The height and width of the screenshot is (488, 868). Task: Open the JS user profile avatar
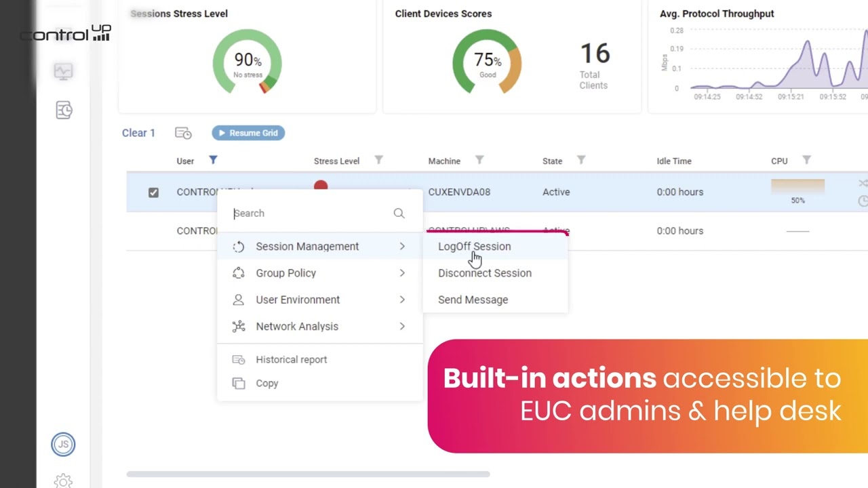coord(63,445)
